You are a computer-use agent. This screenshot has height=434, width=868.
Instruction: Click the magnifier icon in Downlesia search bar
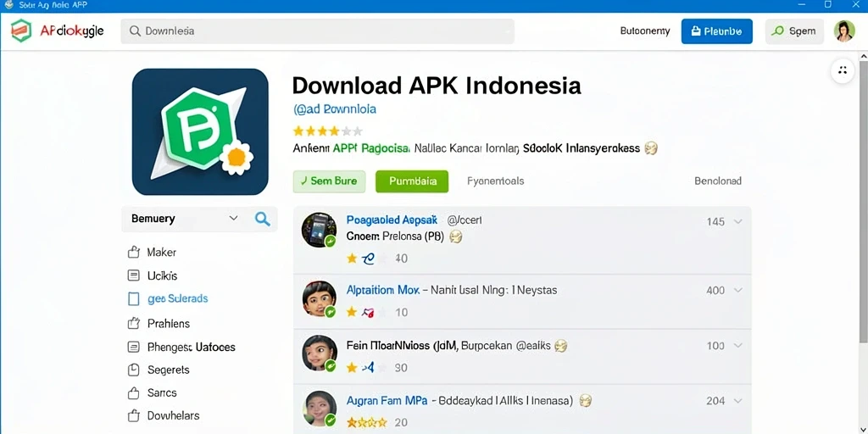pos(135,31)
